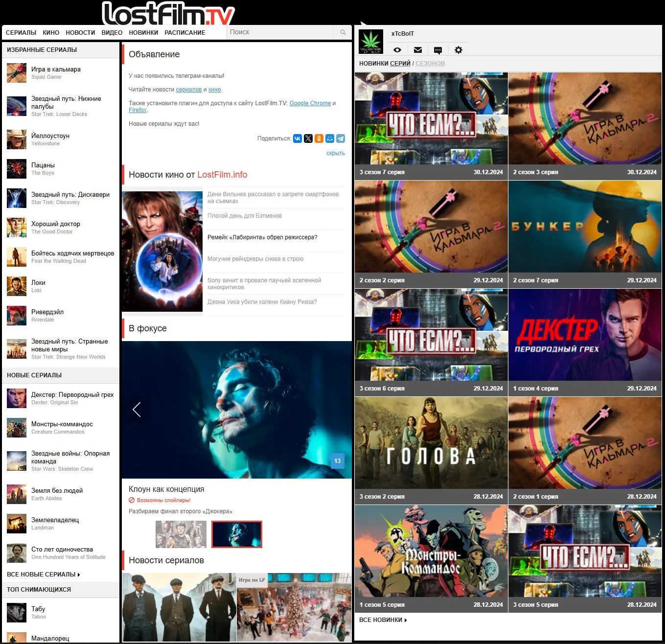Screen dimensions: 665x644
Task: Open the кино telegram link
Action: pos(214,90)
